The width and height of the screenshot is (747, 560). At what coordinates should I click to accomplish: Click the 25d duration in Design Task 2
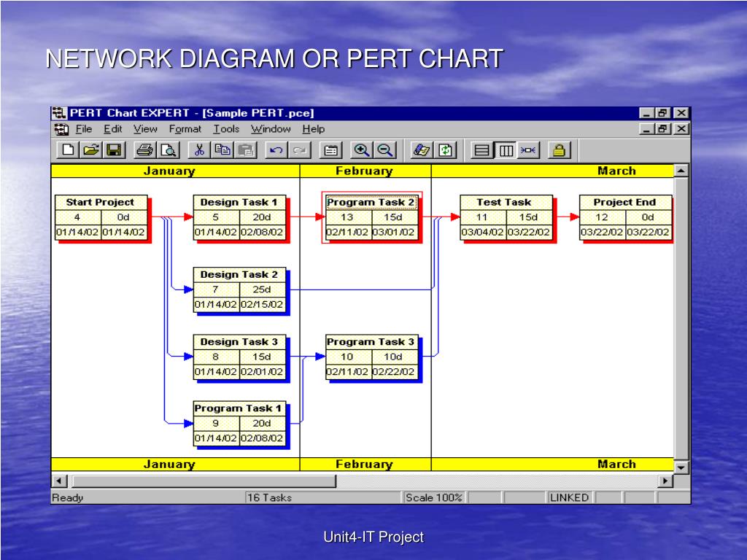(262, 289)
